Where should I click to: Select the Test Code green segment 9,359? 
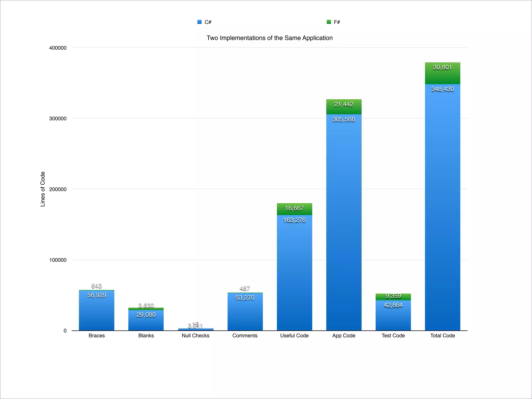[393, 296]
